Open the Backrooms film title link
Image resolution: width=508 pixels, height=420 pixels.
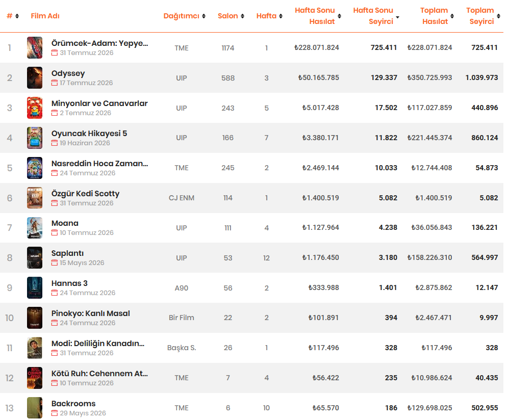73,404
